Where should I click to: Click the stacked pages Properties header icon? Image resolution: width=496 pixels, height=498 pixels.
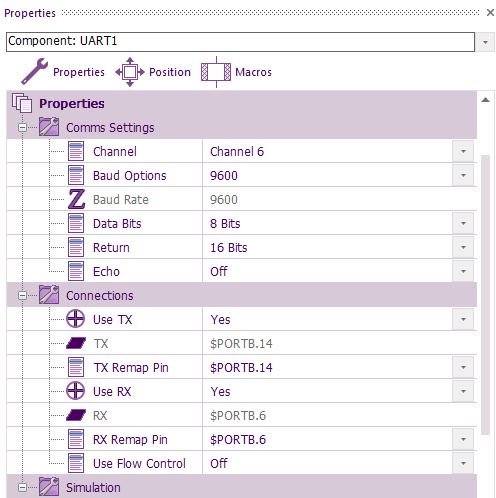tap(22, 103)
